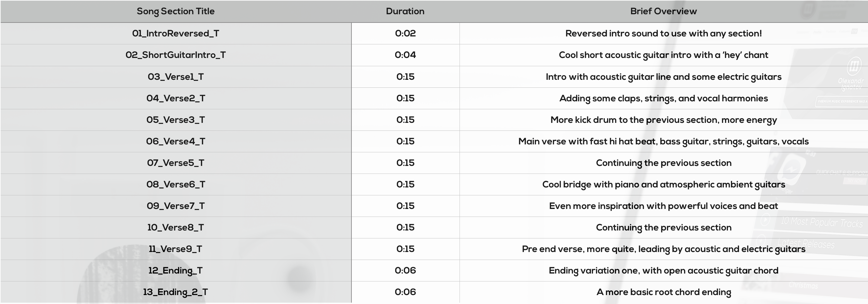Click the 0:15 duration in the 03_Verse1_T row

pos(405,77)
